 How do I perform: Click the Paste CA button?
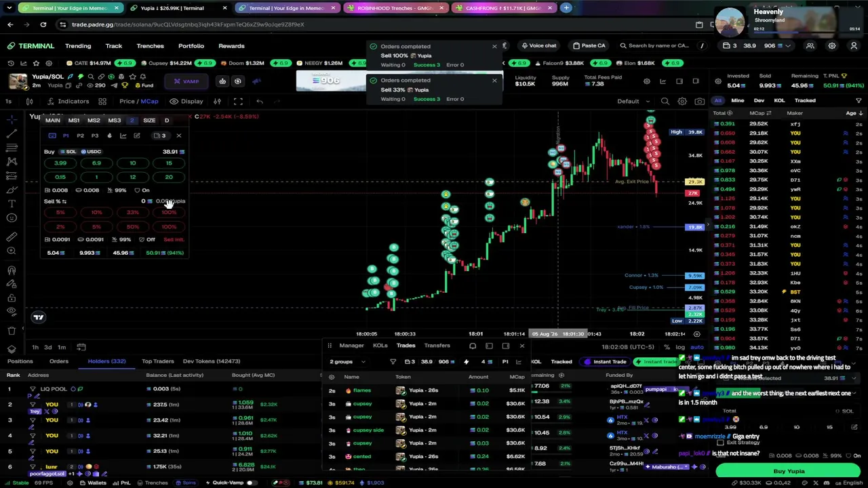[589, 46]
